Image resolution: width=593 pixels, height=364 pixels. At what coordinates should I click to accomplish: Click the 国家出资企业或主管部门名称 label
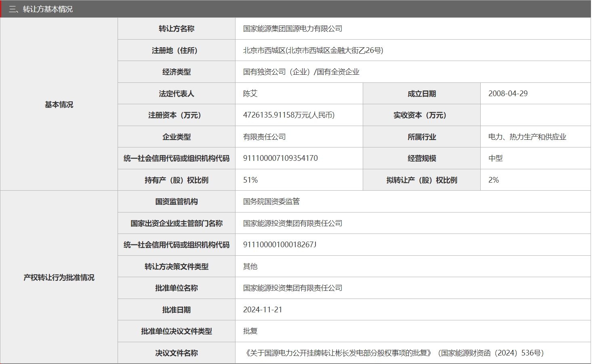click(x=177, y=223)
